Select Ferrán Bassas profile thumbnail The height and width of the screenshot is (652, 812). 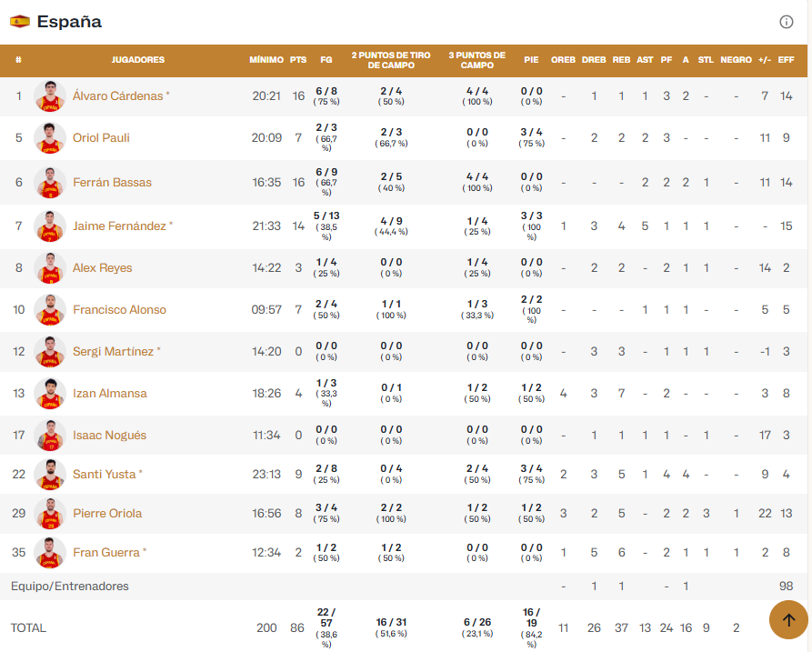50,183
